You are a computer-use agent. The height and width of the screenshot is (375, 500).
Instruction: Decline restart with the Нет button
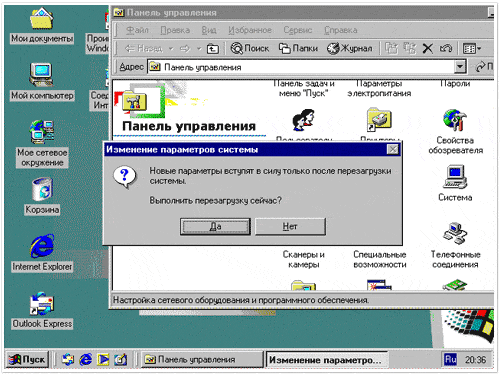(290, 227)
